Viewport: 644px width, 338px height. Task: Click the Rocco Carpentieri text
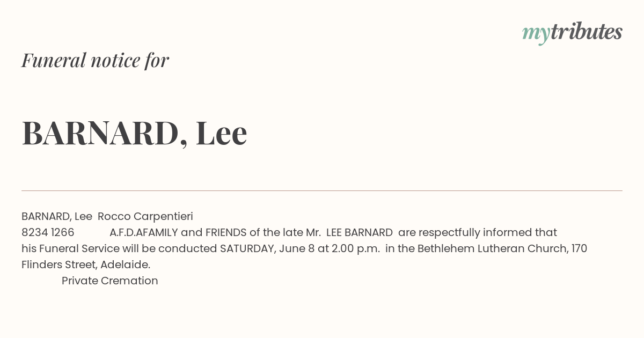[145, 217]
